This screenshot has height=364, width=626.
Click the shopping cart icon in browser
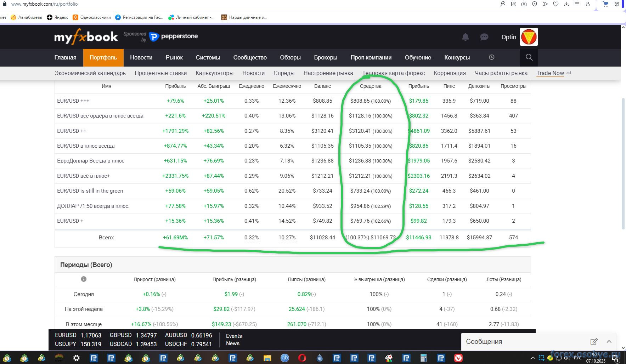coord(605,4)
